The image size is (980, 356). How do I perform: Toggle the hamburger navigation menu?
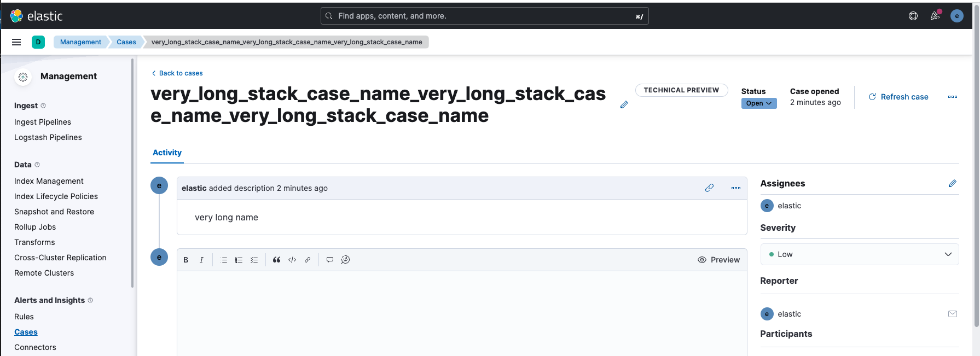(16, 42)
